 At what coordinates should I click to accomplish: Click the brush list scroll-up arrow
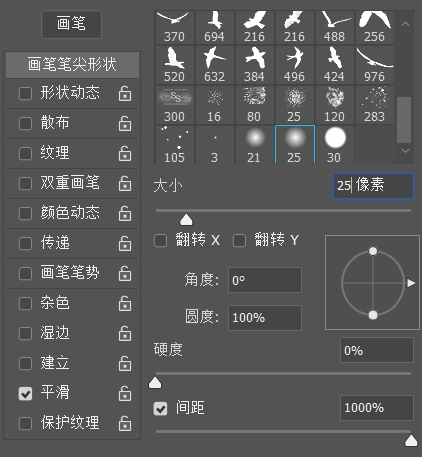tap(405, 24)
